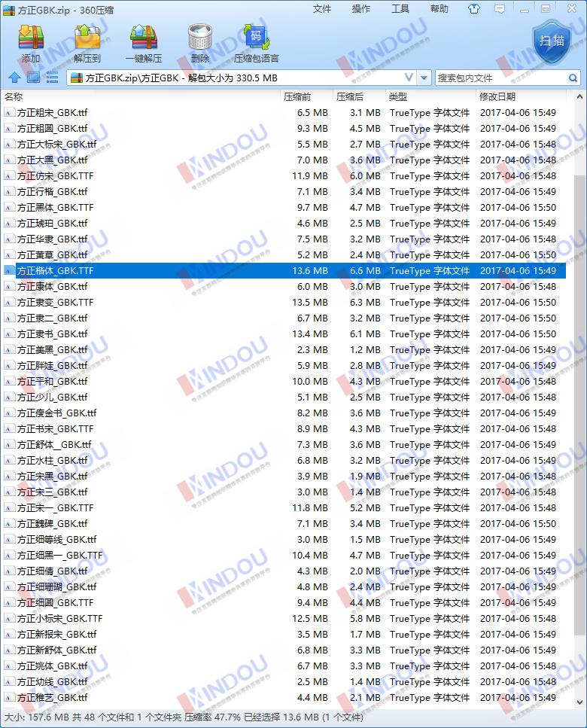
Task: Click the magnifier icon in the search box
Action: [x=573, y=78]
